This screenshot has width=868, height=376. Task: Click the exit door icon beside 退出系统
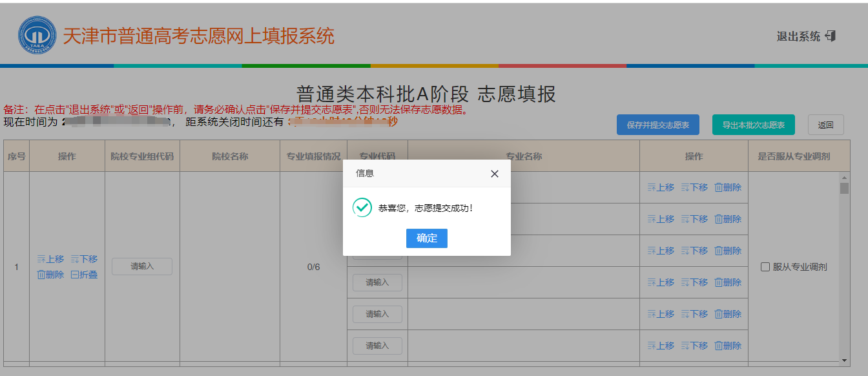click(x=831, y=36)
